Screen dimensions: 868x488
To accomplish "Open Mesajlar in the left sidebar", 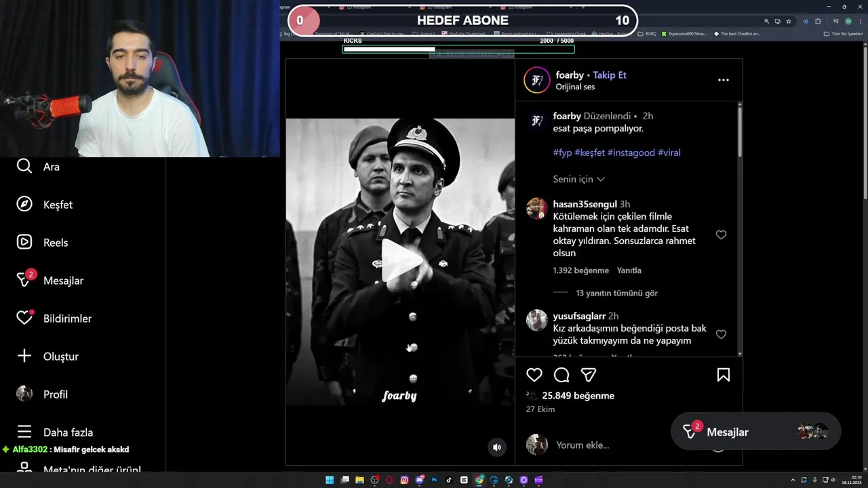I will (x=50, y=281).
